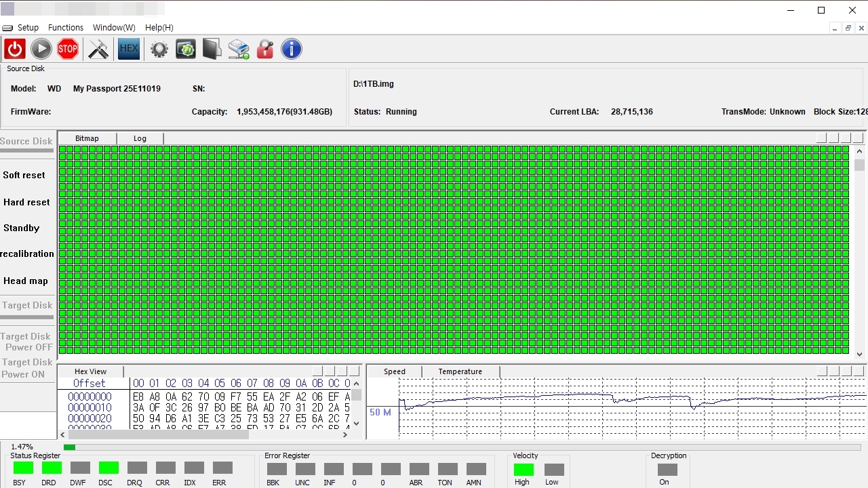Toggle the Velocity Low indicator
The width and height of the screenshot is (868, 488).
[554, 470]
